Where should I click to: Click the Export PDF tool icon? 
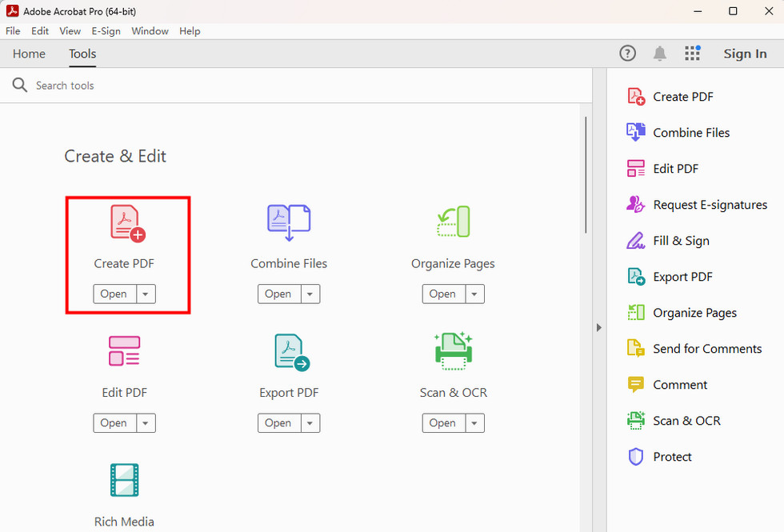290,352
